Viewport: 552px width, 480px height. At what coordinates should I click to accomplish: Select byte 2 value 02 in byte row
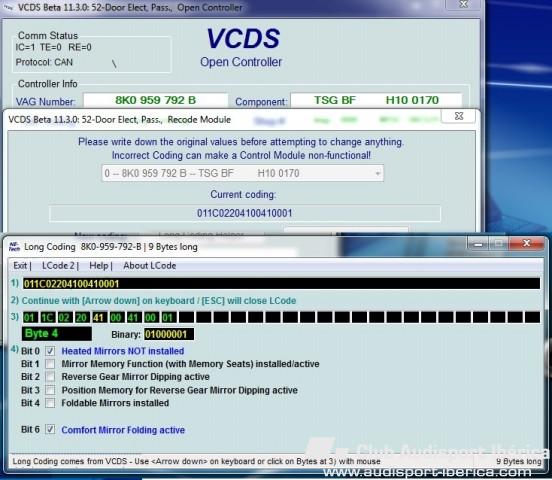[x=64, y=318]
